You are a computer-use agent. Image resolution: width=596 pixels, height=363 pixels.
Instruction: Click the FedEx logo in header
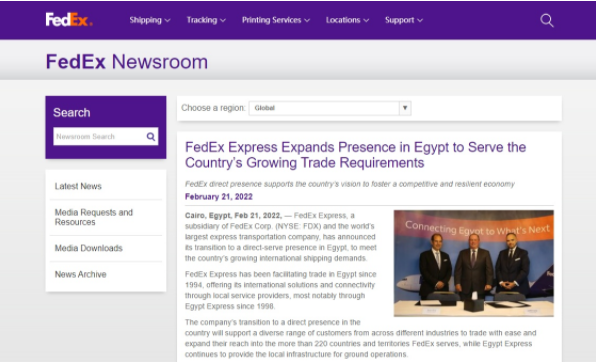pos(69,20)
